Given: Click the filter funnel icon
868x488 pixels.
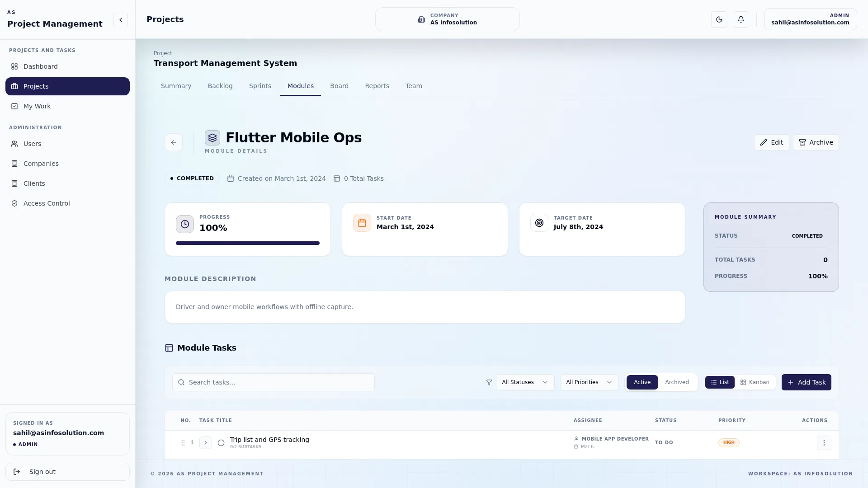Looking at the screenshot, I should [489, 382].
